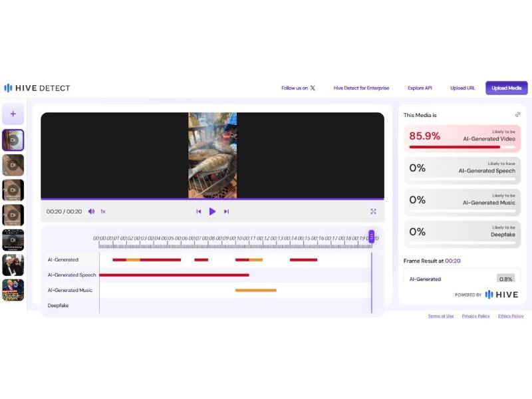Click the purple timeline playhead handle
Image resolution: width=532 pixels, height=399 pixels.
click(x=372, y=237)
